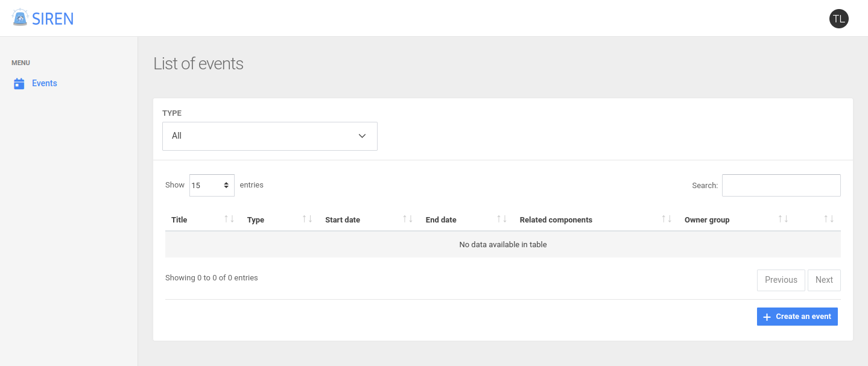868x366 pixels.
Task: Sort by Related components using arrows
Action: point(667,219)
